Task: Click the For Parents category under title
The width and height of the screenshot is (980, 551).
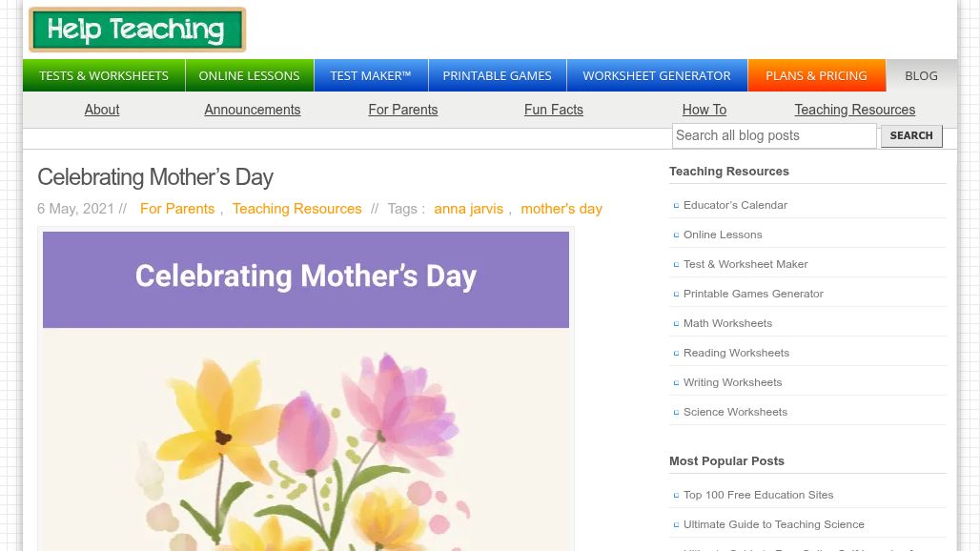Action: pyautogui.click(x=177, y=209)
